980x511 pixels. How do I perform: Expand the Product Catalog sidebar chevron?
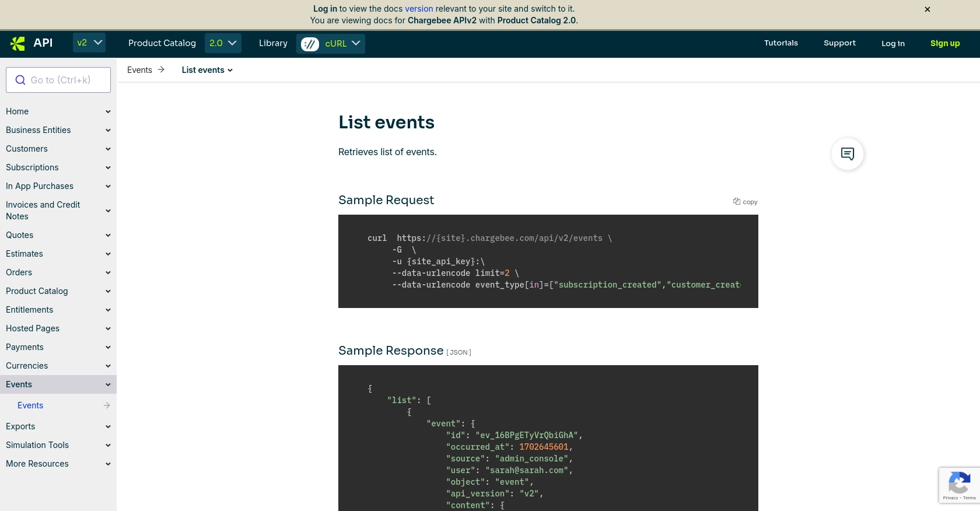(108, 291)
